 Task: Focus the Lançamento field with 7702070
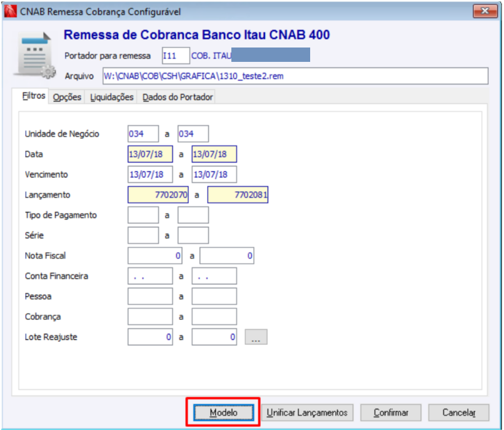click(158, 195)
